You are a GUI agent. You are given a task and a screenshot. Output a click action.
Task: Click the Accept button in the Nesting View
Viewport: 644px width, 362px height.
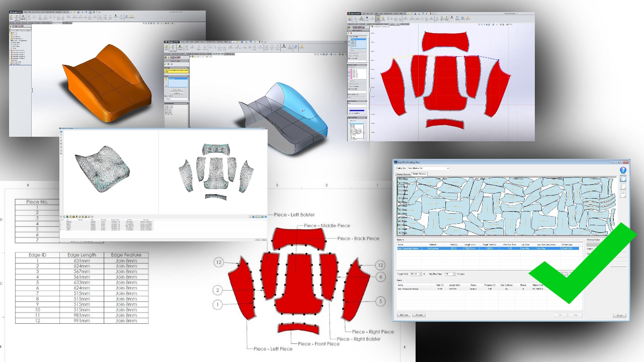coord(419,315)
